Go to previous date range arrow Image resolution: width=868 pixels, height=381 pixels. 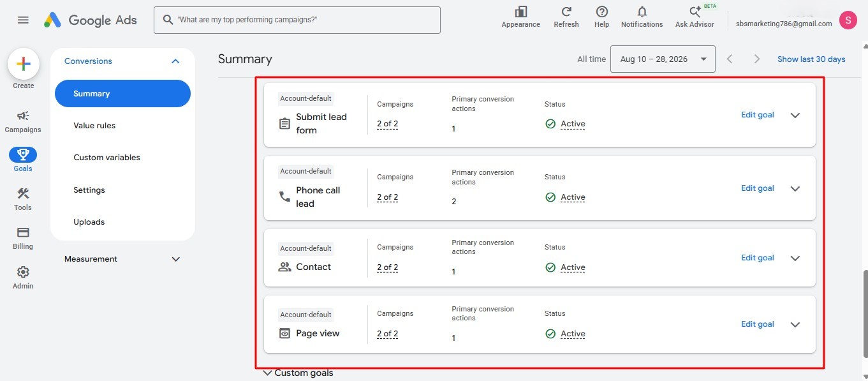(x=730, y=59)
